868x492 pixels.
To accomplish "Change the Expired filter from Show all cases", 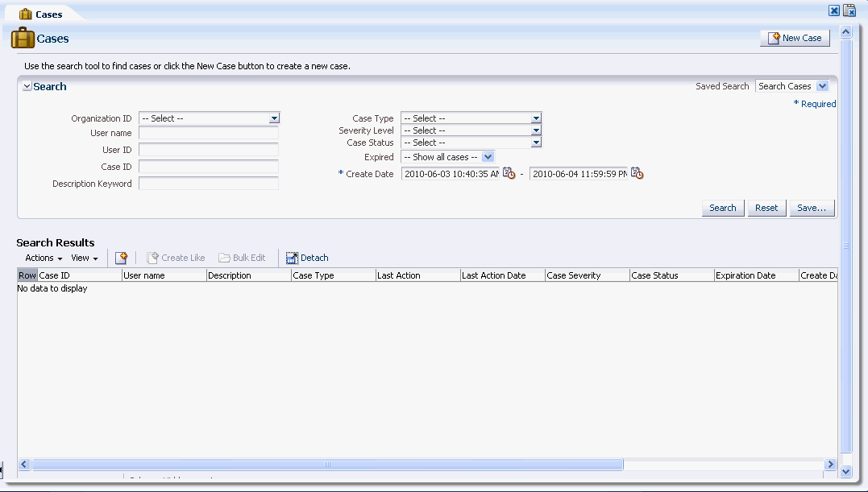I will [x=488, y=157].
